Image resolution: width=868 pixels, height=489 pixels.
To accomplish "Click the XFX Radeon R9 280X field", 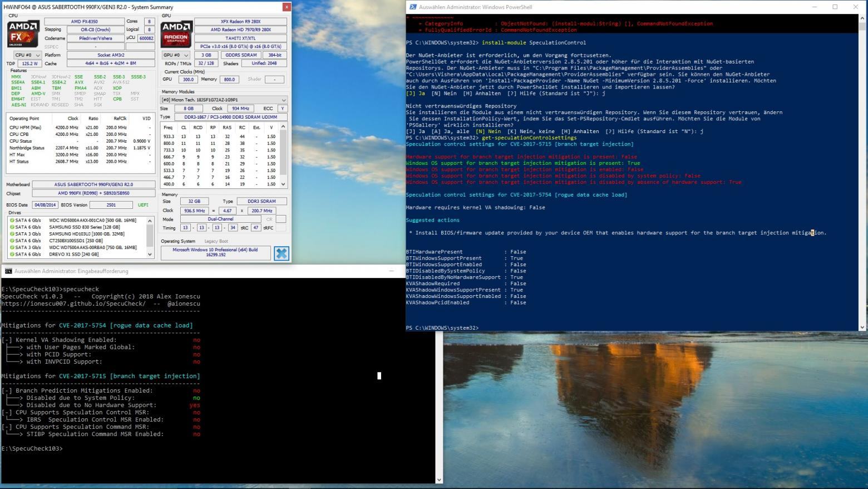I will pos(241,21).
